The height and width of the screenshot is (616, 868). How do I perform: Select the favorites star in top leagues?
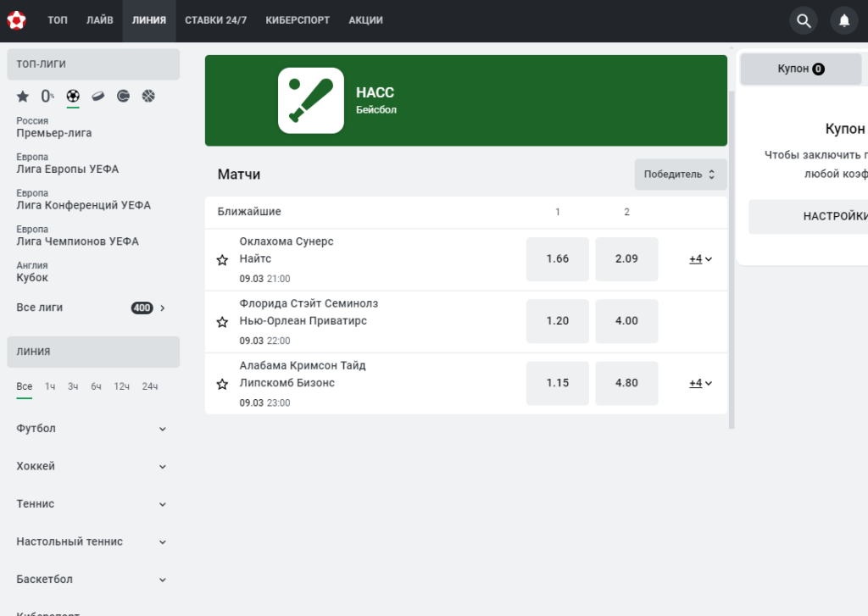point(23,97)
